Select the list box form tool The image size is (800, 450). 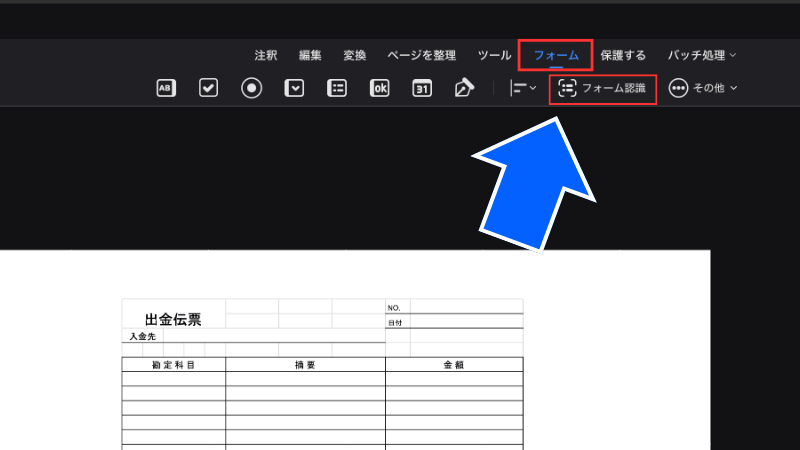[x=337, y=88]
